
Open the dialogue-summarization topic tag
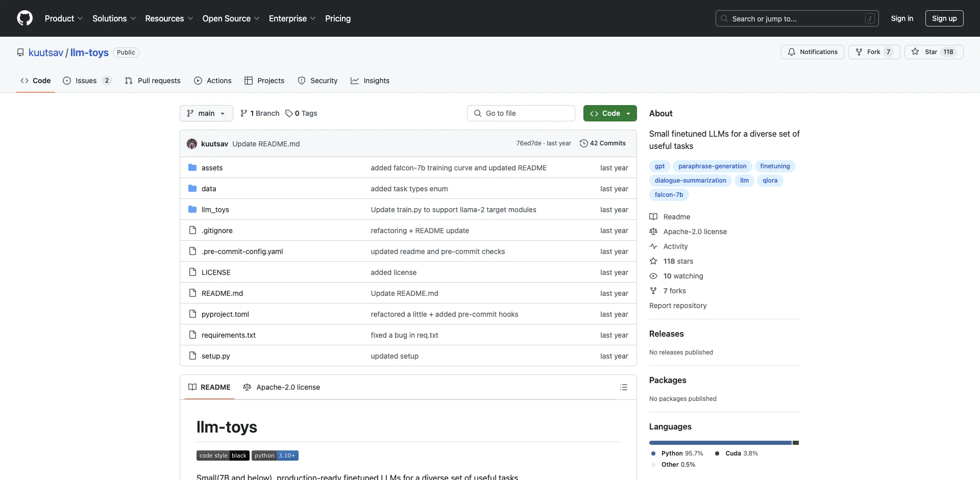[x=691, y=181]
